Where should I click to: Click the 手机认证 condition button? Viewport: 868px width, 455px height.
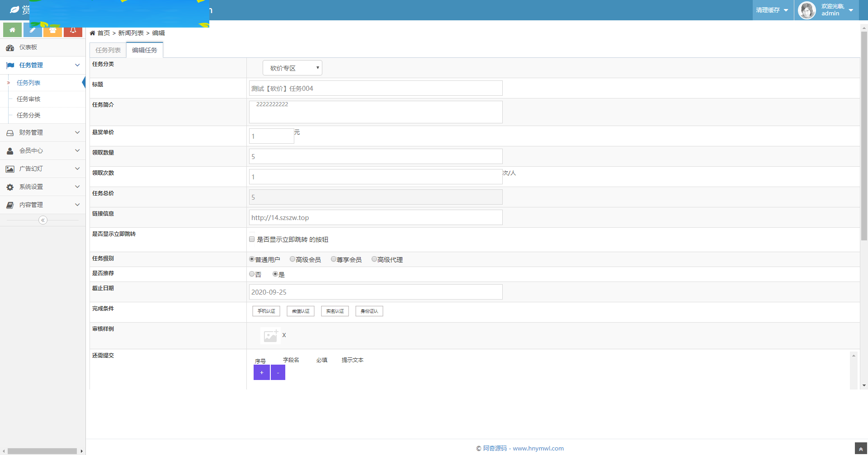click(x=266, y=311)
